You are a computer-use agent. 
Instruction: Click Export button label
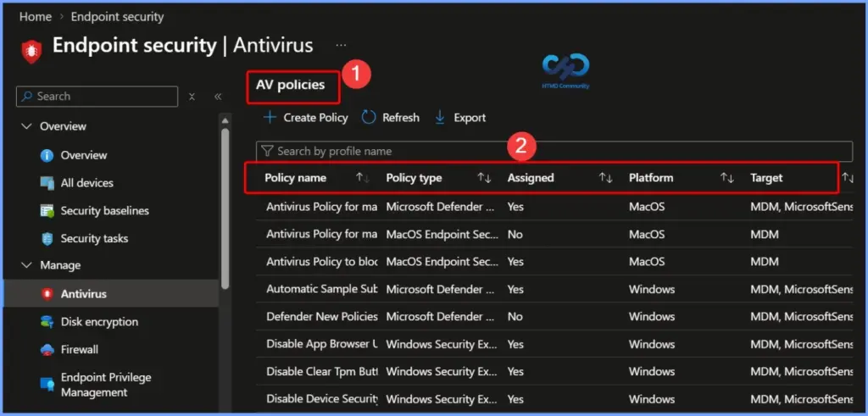pyautogui.click(x=470, y=117)
